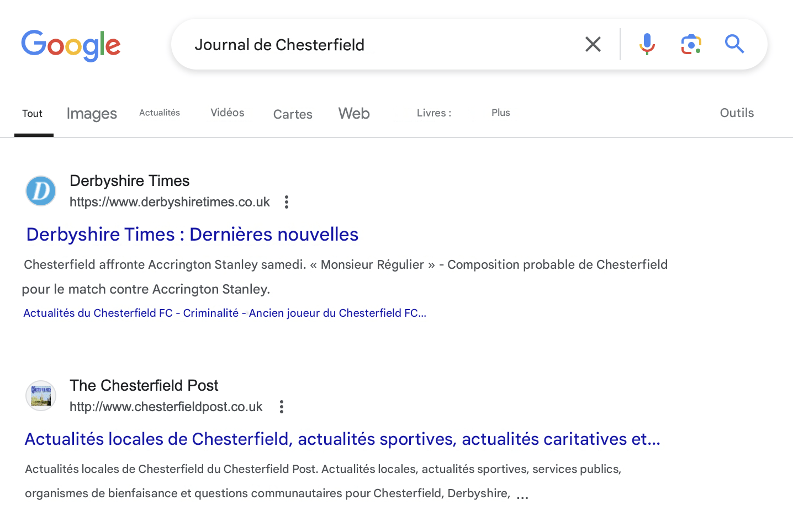
Task: Open the Livres tab
Action: click(x=434, y=113)
